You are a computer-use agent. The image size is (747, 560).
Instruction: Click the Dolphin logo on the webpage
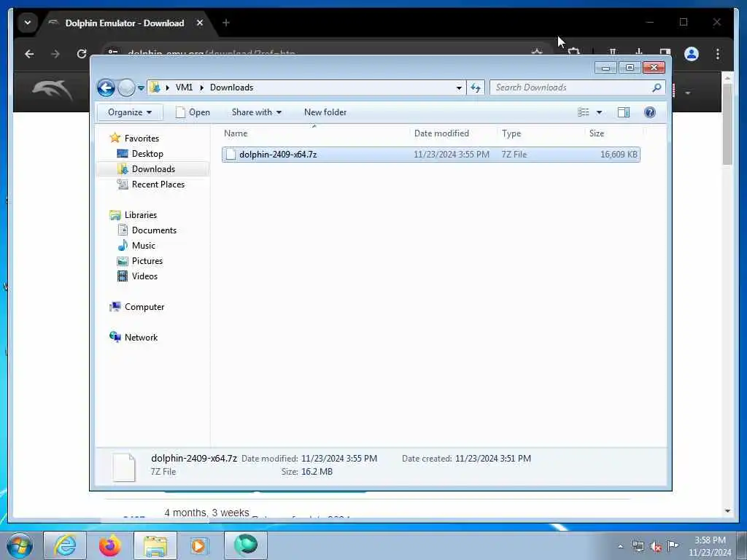pos(53,90)
